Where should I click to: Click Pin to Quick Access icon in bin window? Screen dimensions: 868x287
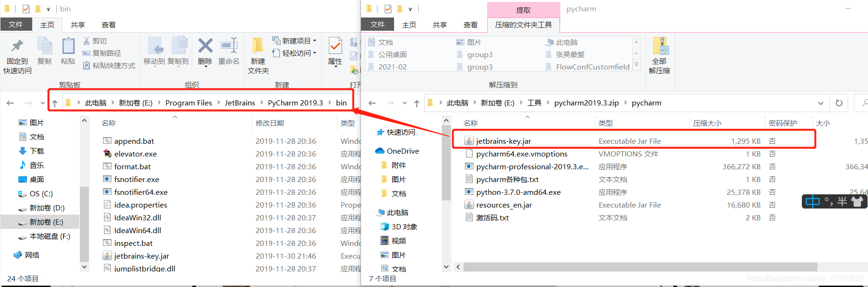[17, 46]
